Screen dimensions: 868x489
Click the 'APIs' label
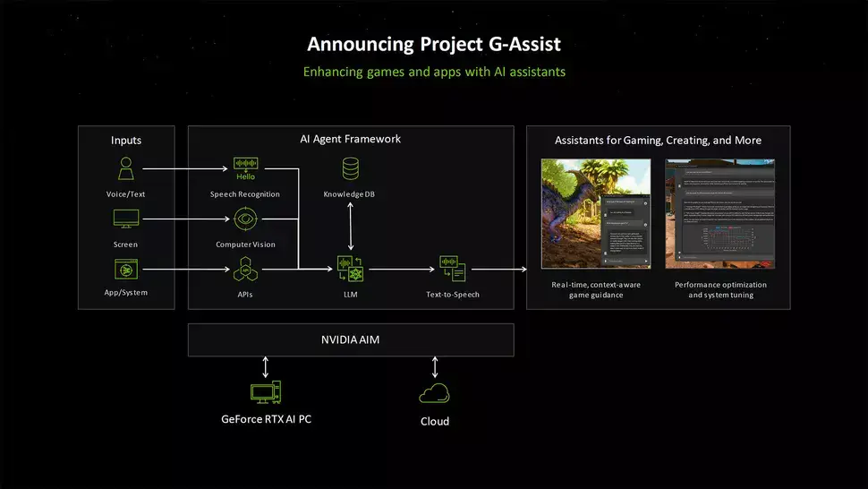(x=245, y=295)
